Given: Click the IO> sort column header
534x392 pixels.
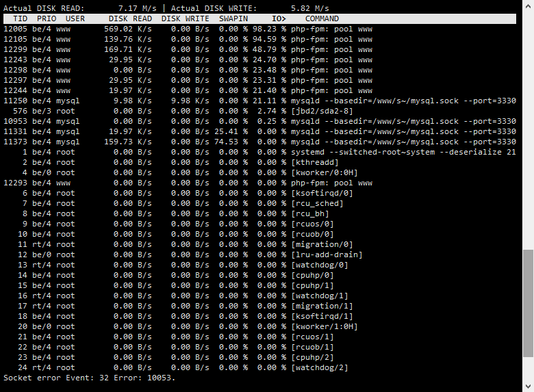Looking at the screenshot, I should coord(279,18).
